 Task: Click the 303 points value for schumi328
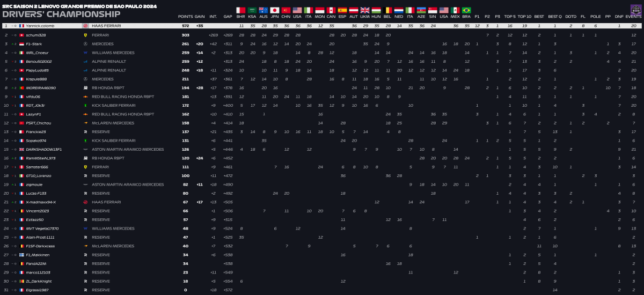pos(186,34)
